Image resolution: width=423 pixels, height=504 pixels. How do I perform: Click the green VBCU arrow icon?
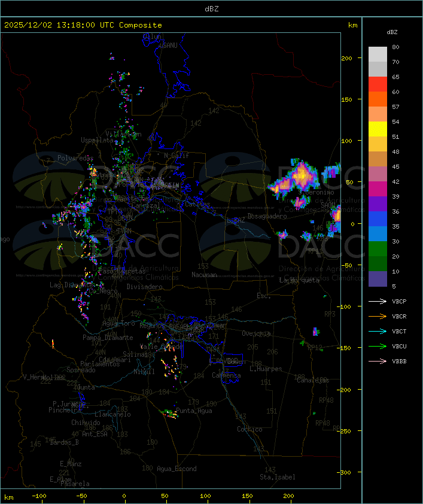(x=378, y=346)
